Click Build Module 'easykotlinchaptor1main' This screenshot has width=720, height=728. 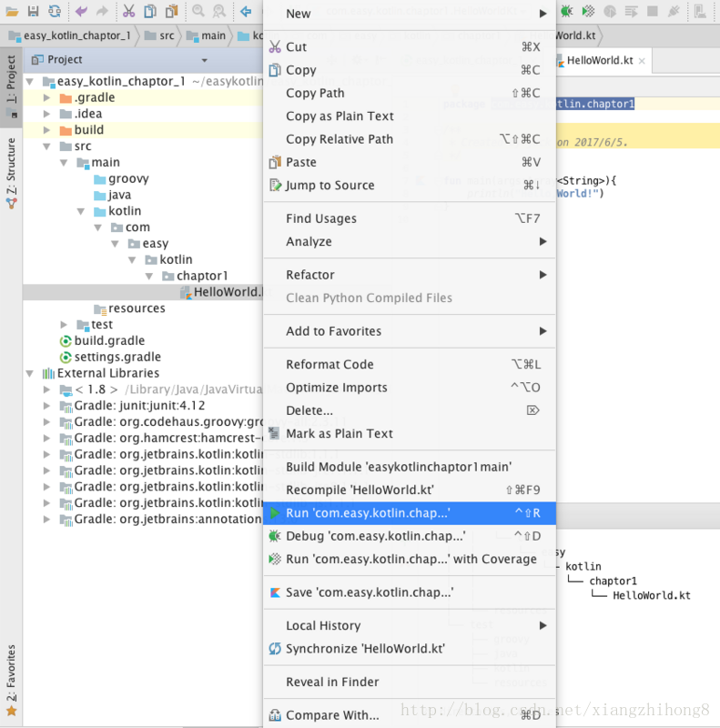point(410,467)
